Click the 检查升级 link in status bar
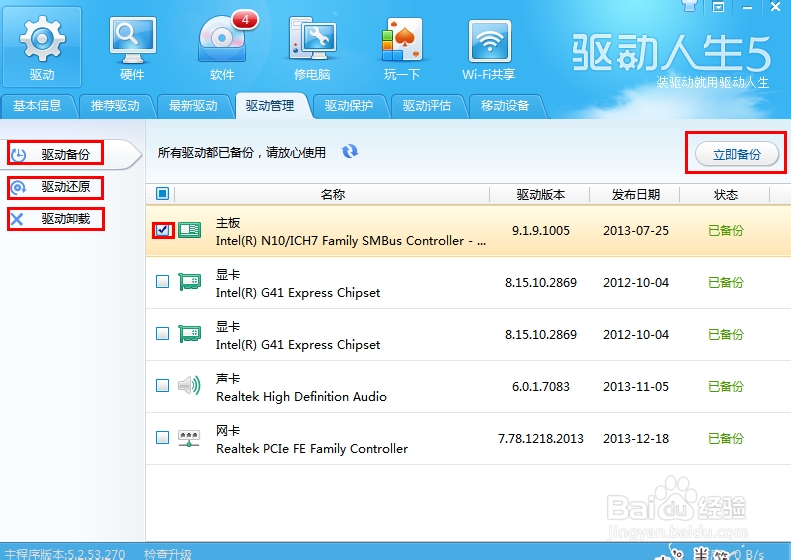 [x=167, y=554]
